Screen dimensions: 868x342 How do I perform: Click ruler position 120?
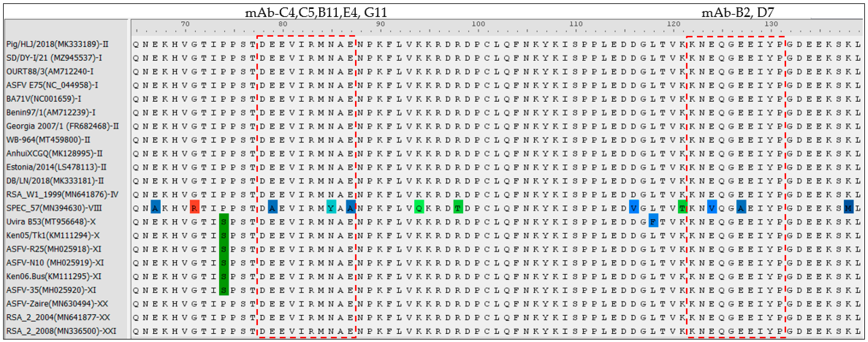674,24
